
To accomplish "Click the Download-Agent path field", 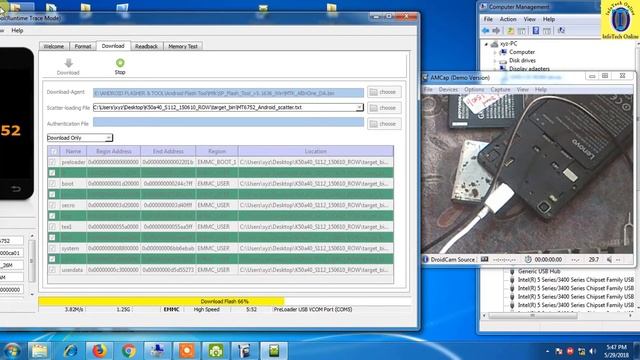I will click(228, 93).
